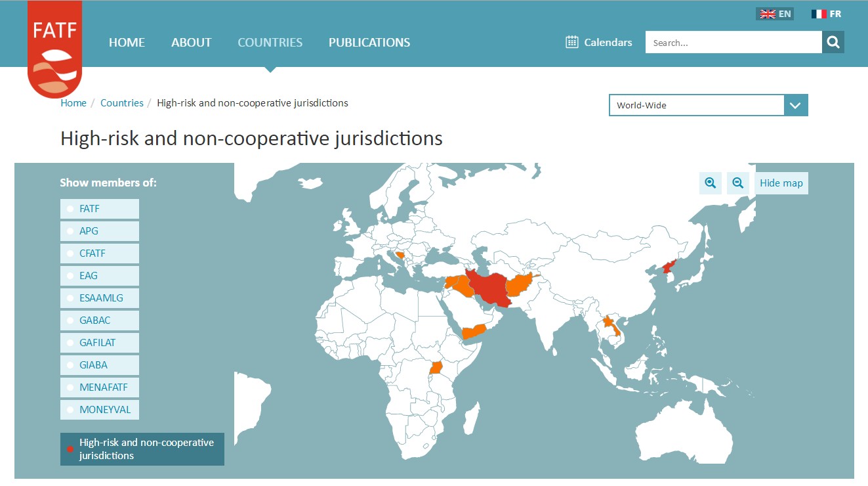Image resolution: width=868 pixels, height=486 pixels.
Task: Open the Calendars link
Action: (x=599, y=42)
